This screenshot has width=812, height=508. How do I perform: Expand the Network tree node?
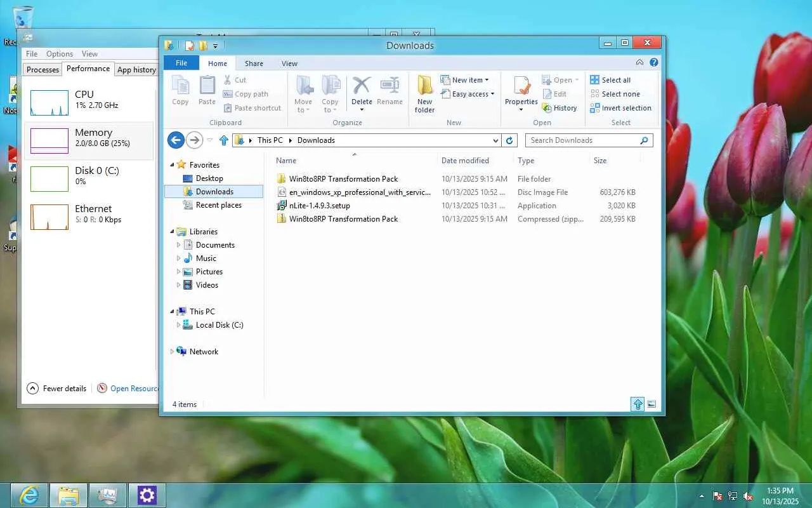click(172, 352)
